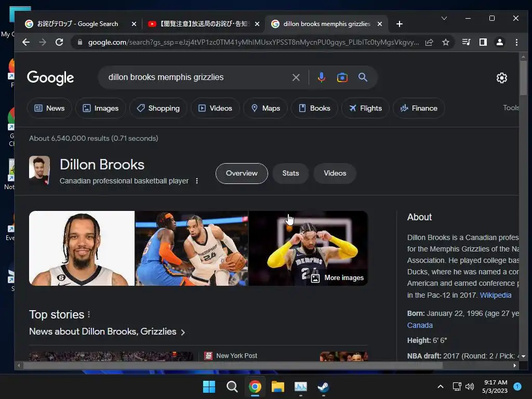Open Top stories options menu
The image size is (532, 399).
point(89,314)
